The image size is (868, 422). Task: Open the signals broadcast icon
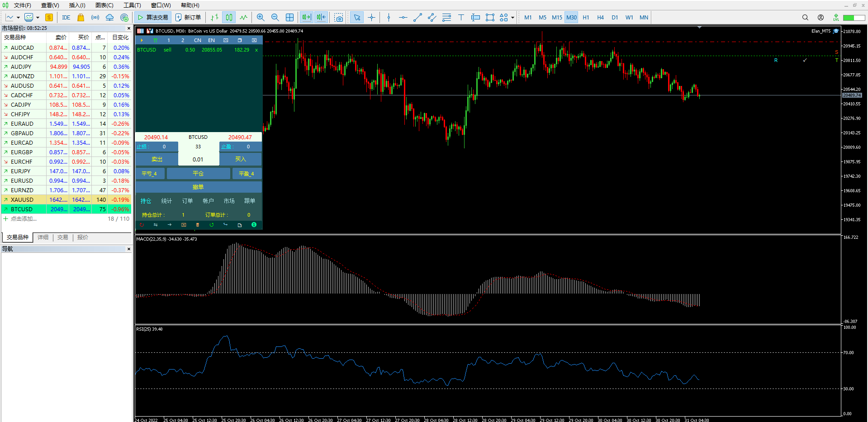(x=95, y=18)
